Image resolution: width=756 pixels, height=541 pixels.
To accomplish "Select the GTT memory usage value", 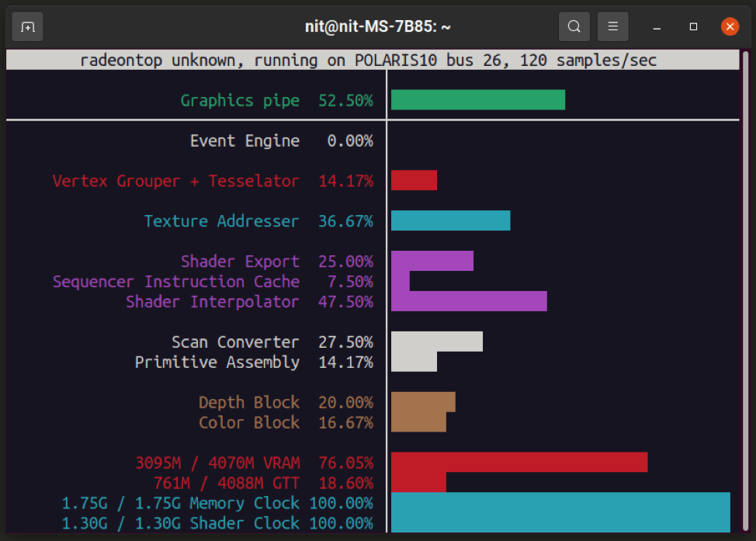I will pos(348,482).
